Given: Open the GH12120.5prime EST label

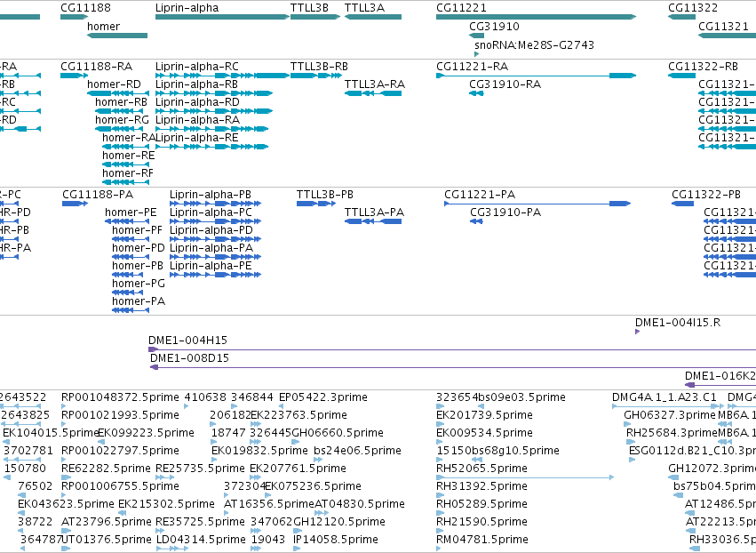Looking at the screenshot, I should [x=339, y=522].
